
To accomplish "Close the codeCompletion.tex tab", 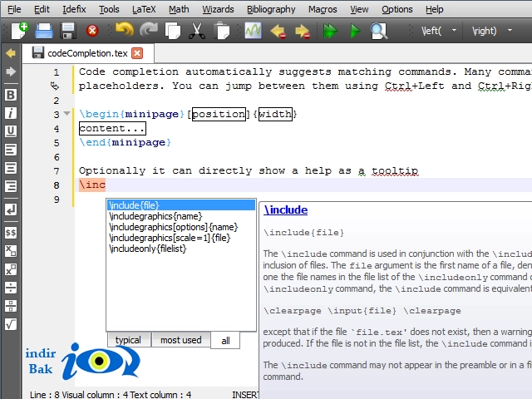I will click(137, 53).
